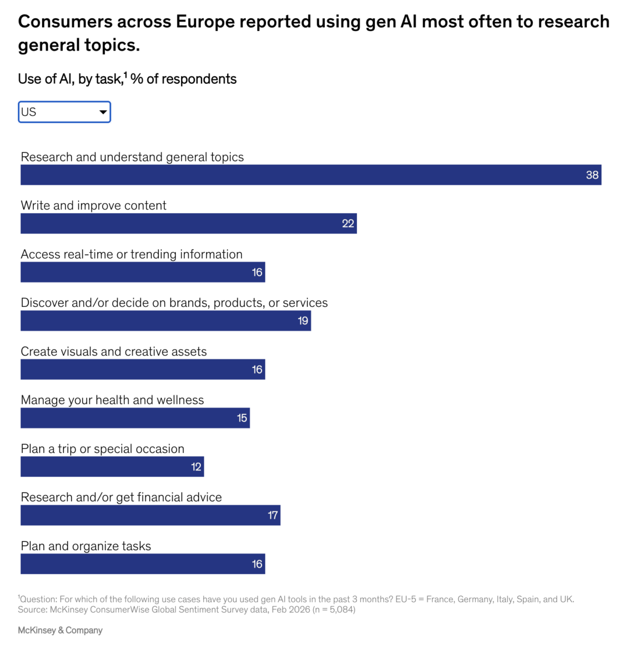This screenshot has height=655, width=644.
Task: Click the footnote superscript beside 'by task'
Action: pyautogui.click(x=125, y=75)
